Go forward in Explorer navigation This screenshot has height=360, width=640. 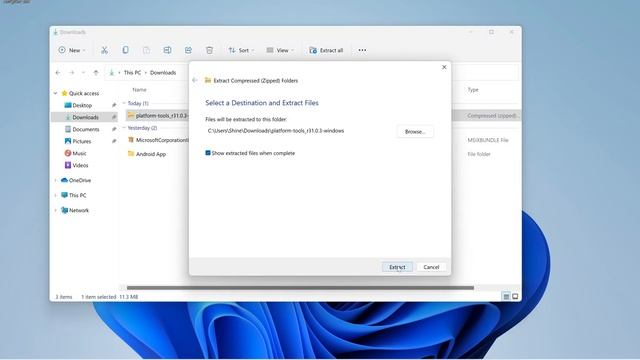(x=71, y=73)
